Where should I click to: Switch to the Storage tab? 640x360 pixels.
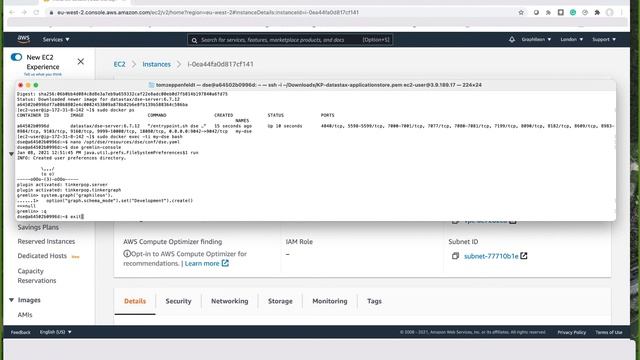tap(280, 301)
